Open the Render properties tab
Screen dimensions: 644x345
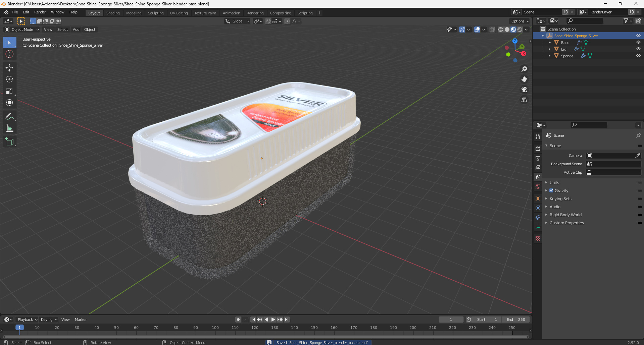click(x=538, y=149)
